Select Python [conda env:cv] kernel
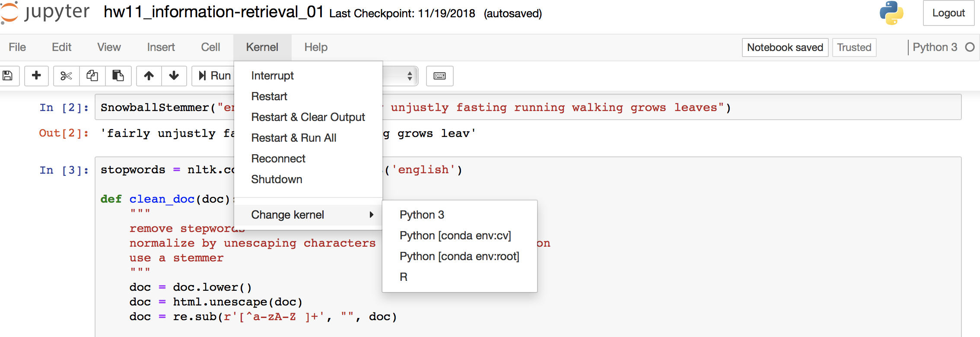 click(455, 235)
